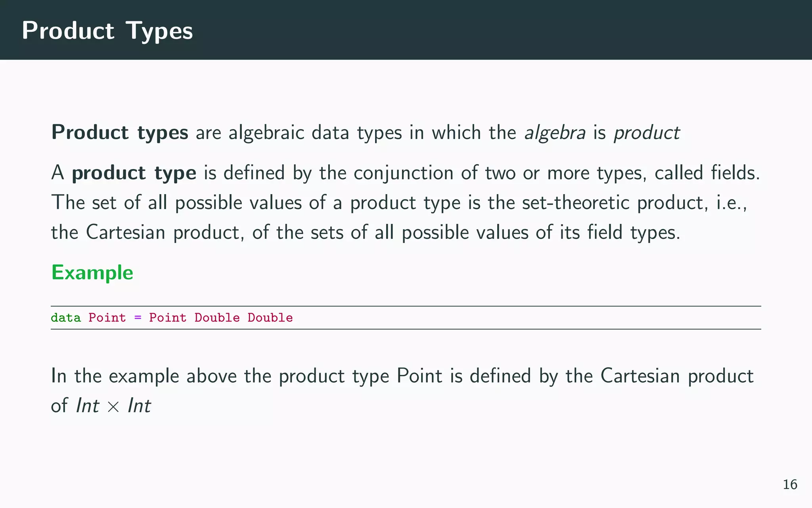Click the italic word "product" ending first sentence

pyautogui.click(x=647, y=133)
